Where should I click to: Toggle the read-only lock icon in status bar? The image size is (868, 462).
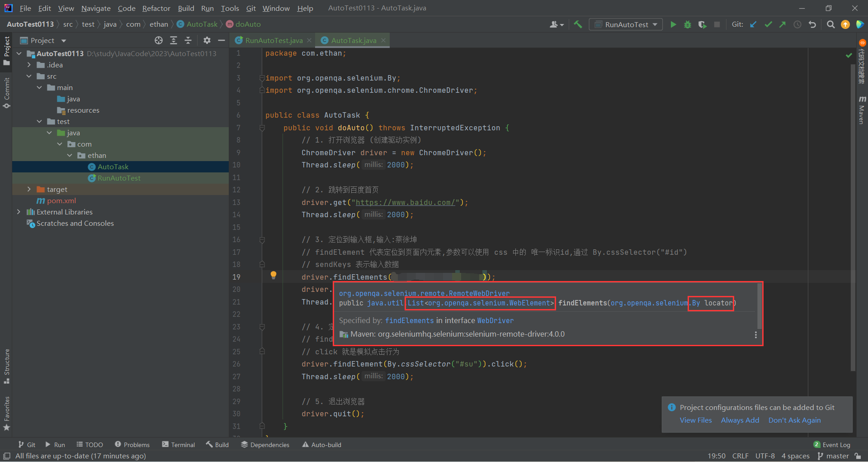click(858, 456)
